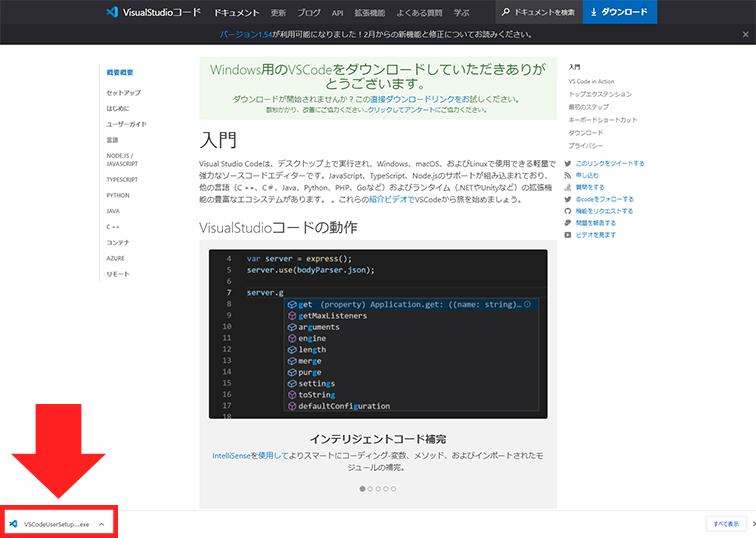The height and width of the screenshot is (538, 756).
Task: Jump to プライバシー section
Action: (585, 146)
